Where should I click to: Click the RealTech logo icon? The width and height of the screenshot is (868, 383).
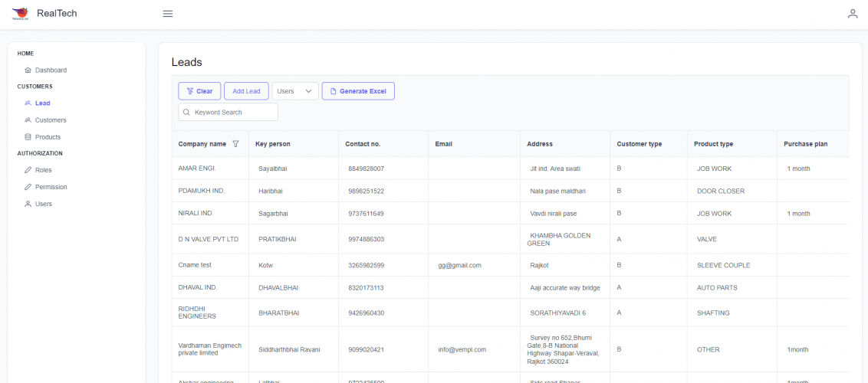(20, 13)
